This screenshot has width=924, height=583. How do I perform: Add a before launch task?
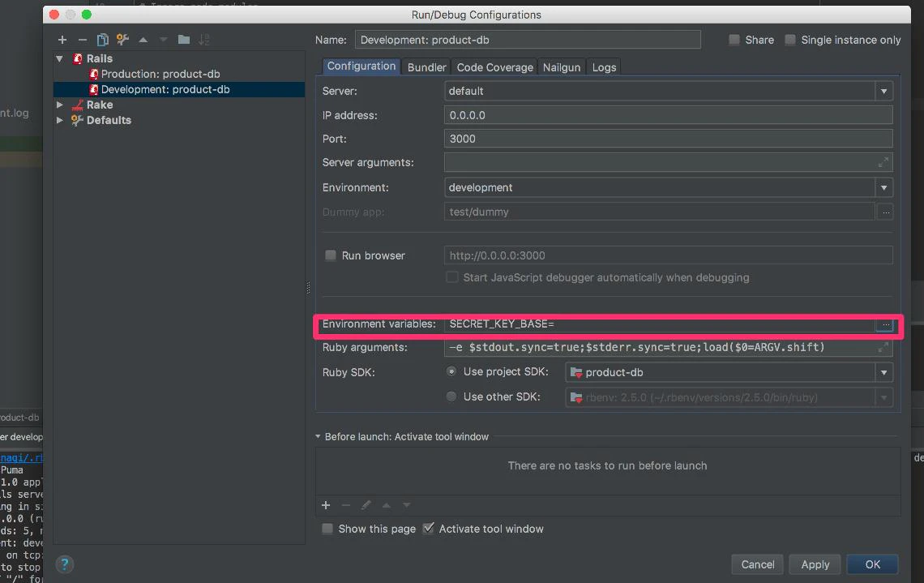(x=326, y=505)
